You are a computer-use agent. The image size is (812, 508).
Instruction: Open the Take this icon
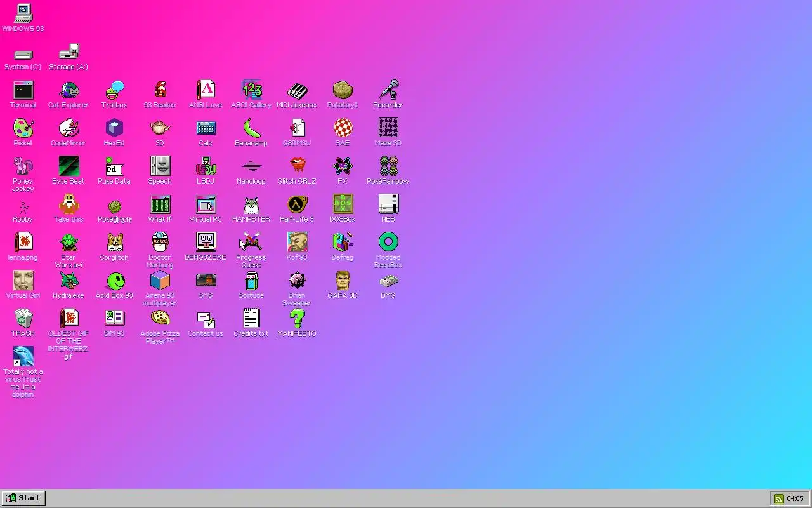69,204
